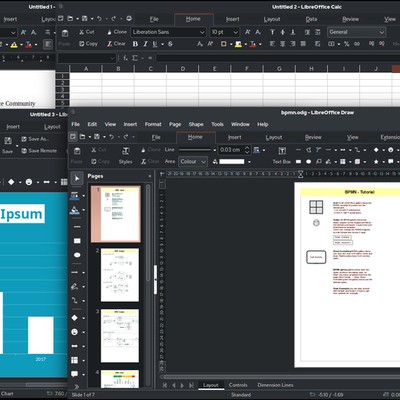
Task: Open the Edit menu in Draw
Action: click(92, 124)
